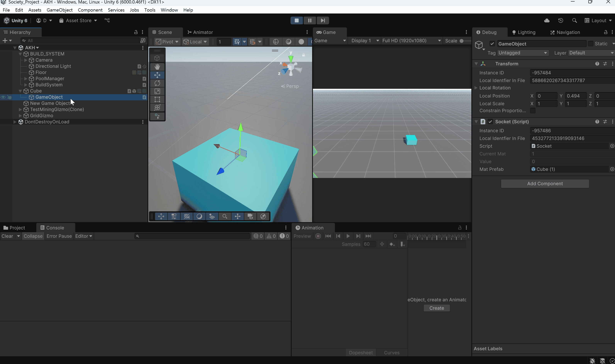Expand the TestMiningGizmo(Clone) hierarchy item

pyautogui.click(x=20, y=109)
